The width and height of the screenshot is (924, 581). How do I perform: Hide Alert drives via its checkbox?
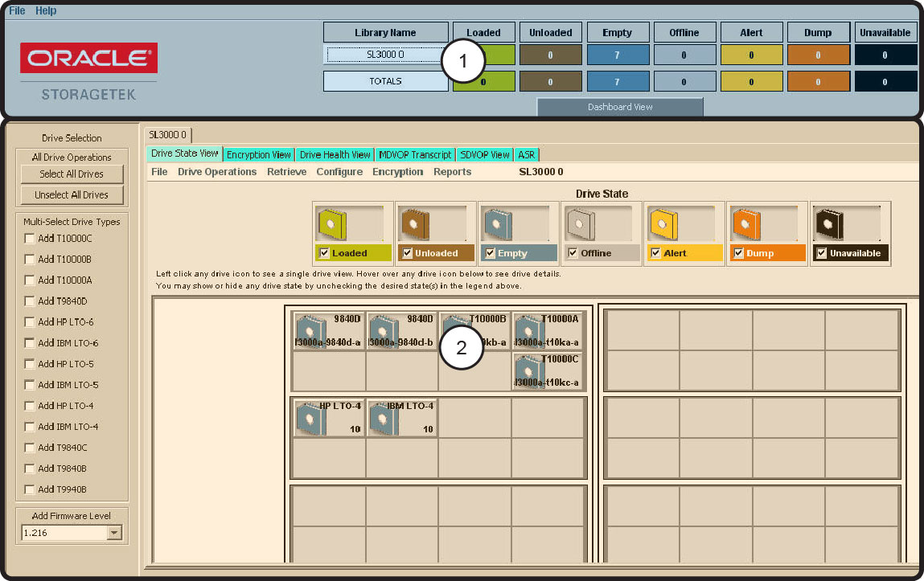click(x=655, y=253)
